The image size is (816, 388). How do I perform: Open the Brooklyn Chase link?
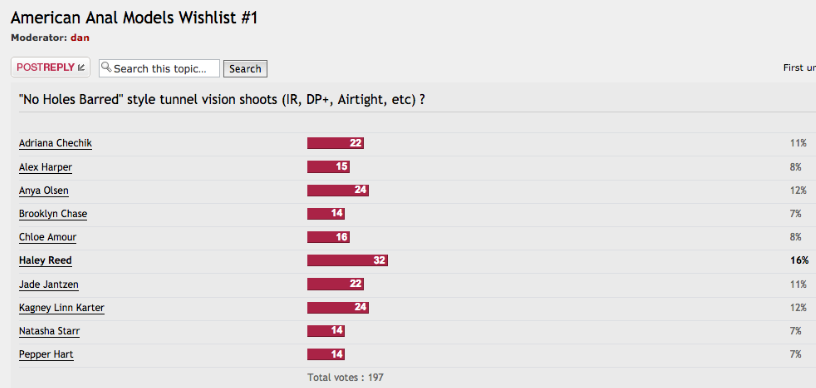[53, 214]
